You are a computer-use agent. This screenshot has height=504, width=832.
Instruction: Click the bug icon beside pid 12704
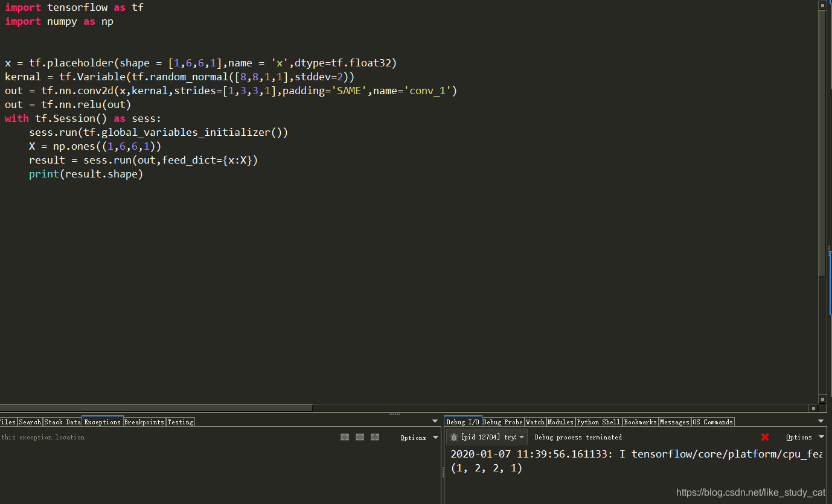click(x=454, y=437)
